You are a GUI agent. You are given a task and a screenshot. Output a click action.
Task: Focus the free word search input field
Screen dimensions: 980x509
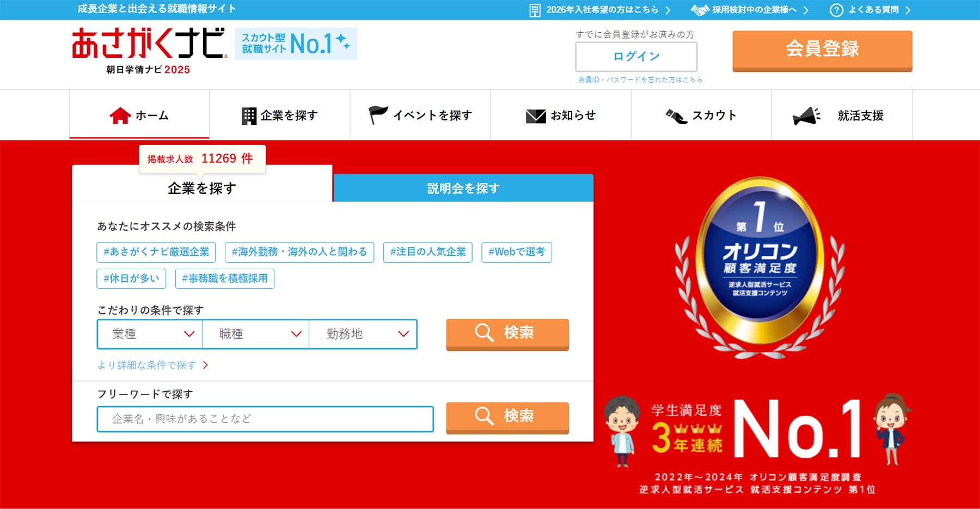[265, 419]
